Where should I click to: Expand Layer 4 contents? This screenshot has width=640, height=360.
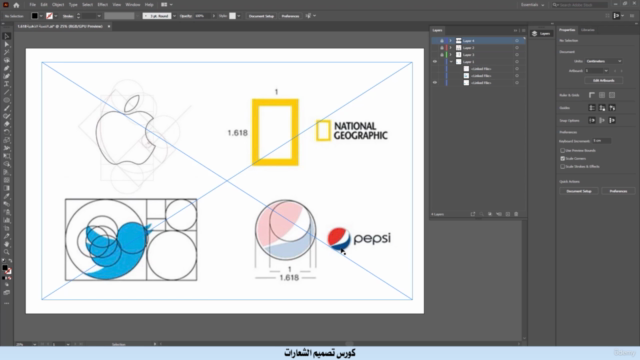(451, 41)
